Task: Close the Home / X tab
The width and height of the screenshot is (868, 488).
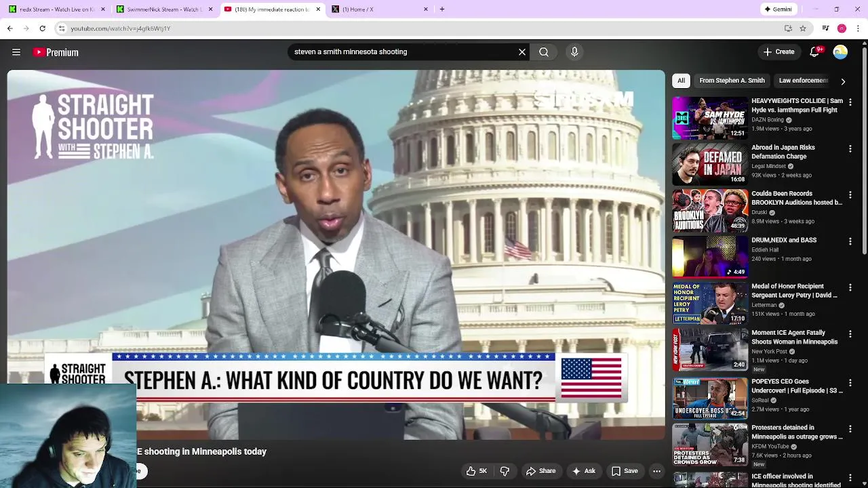Action: (426, 9)
